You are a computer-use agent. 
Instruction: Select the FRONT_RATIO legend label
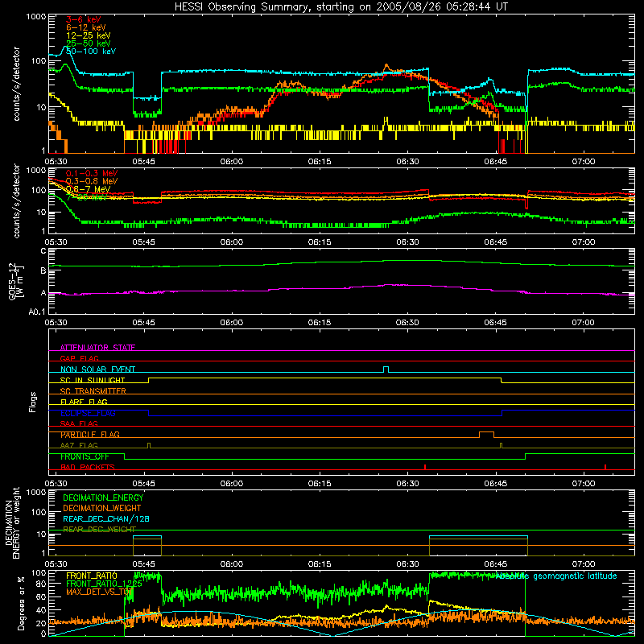92,576
